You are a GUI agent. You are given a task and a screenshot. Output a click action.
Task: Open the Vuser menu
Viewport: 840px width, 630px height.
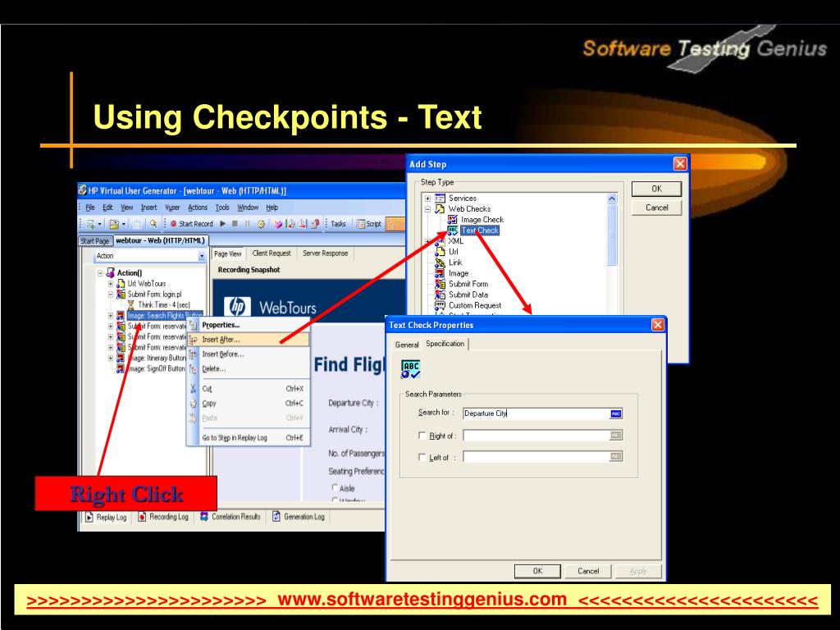(172, 208)
